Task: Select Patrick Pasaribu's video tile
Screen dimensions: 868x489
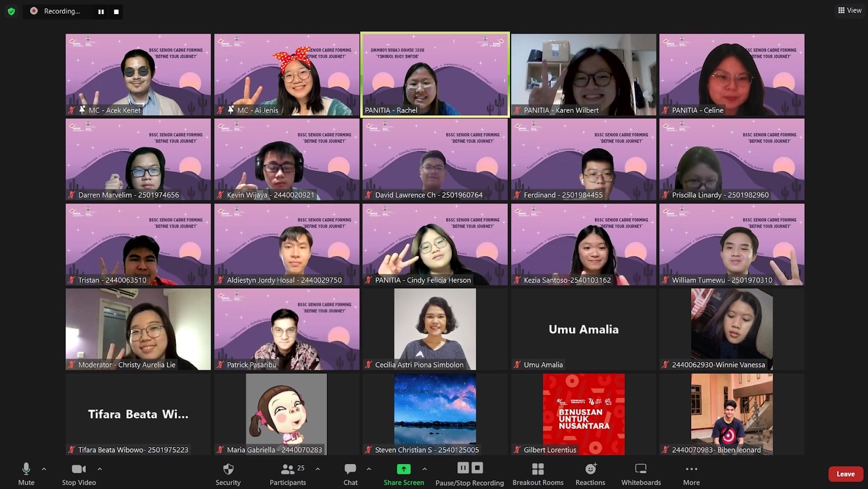Action: click(x=286, y=329)
